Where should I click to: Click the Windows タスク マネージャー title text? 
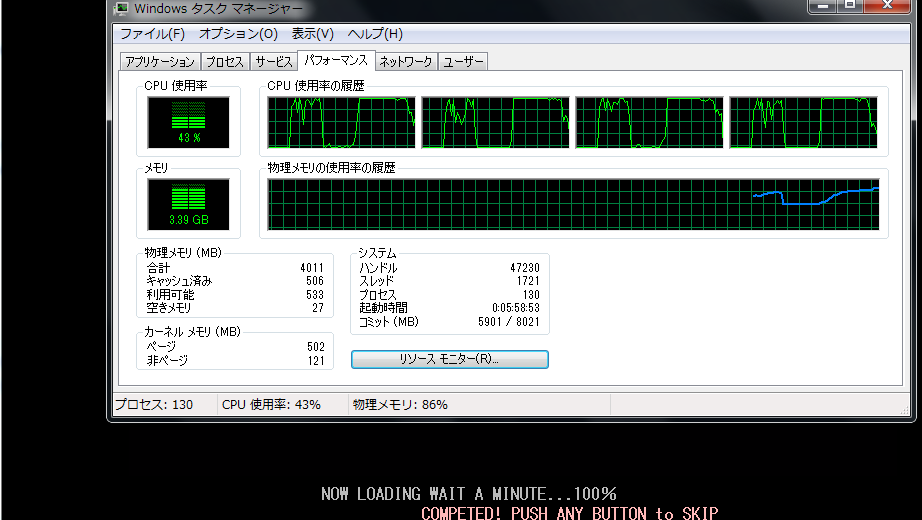coord(218,8)
